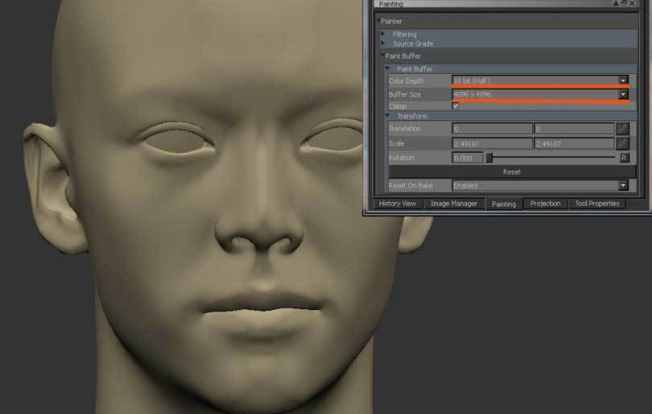Click the "Color Depth" label
This screenshot has height=414, width=652.
tap(406, 81)
